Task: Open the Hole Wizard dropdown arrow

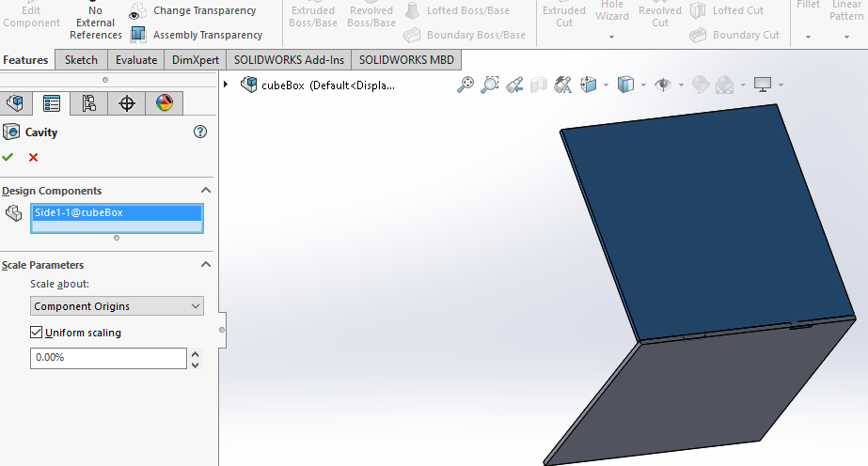Action: coord(611,37)
